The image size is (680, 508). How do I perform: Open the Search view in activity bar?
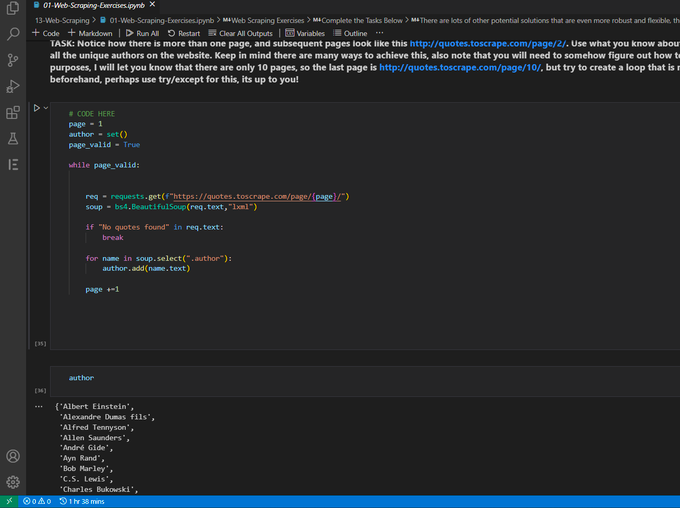[x=13, y=34]
